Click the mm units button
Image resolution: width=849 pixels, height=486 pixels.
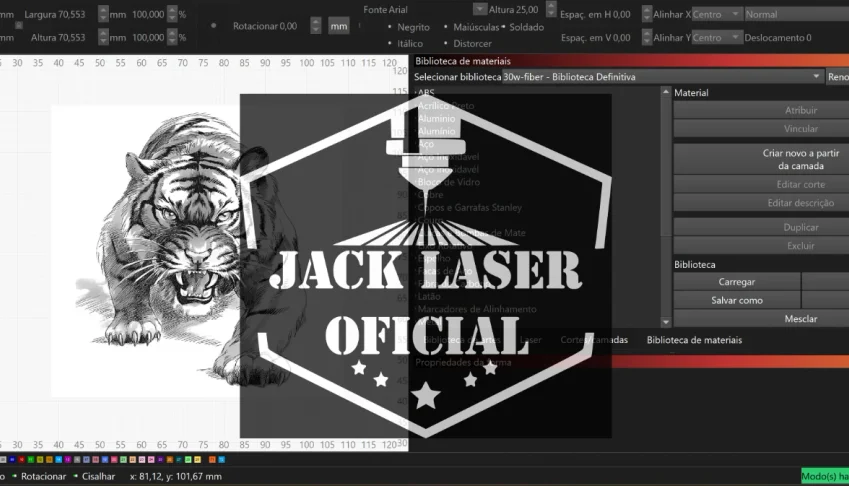pyautogui.click(x=339, y=26)
